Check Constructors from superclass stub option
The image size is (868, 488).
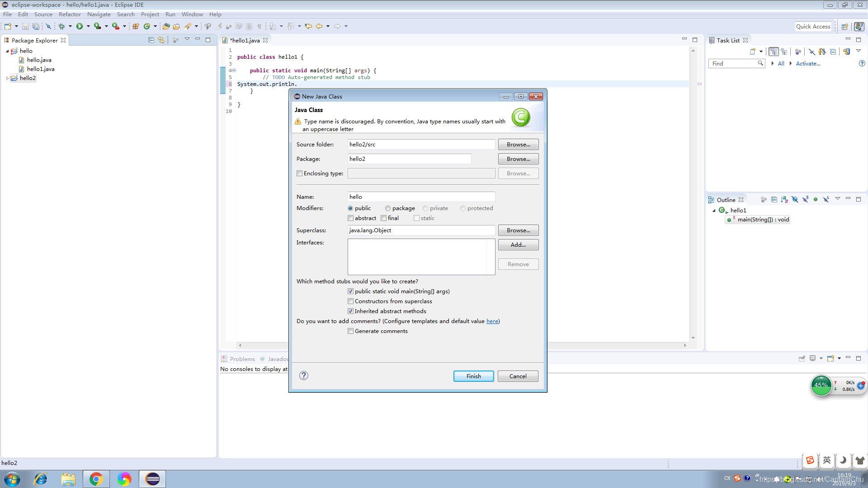(x=351, y=301)
